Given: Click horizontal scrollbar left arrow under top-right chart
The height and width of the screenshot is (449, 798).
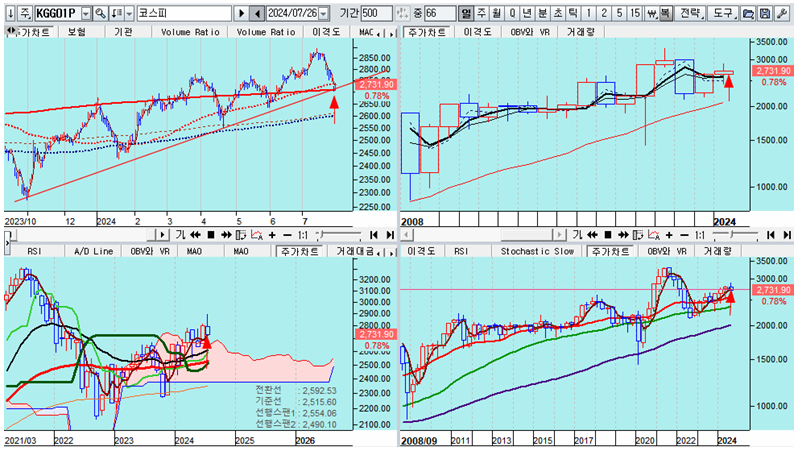Looking at the screenshot, I should 406,235.
